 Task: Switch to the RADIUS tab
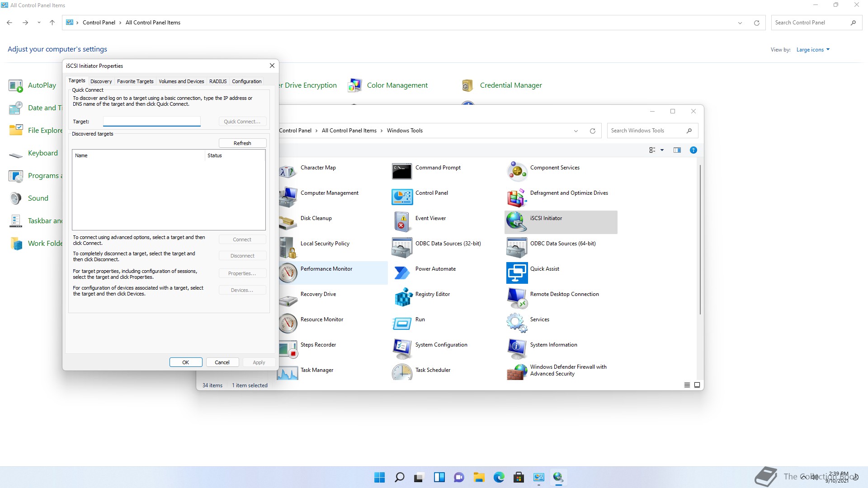(x=218, y=81)
